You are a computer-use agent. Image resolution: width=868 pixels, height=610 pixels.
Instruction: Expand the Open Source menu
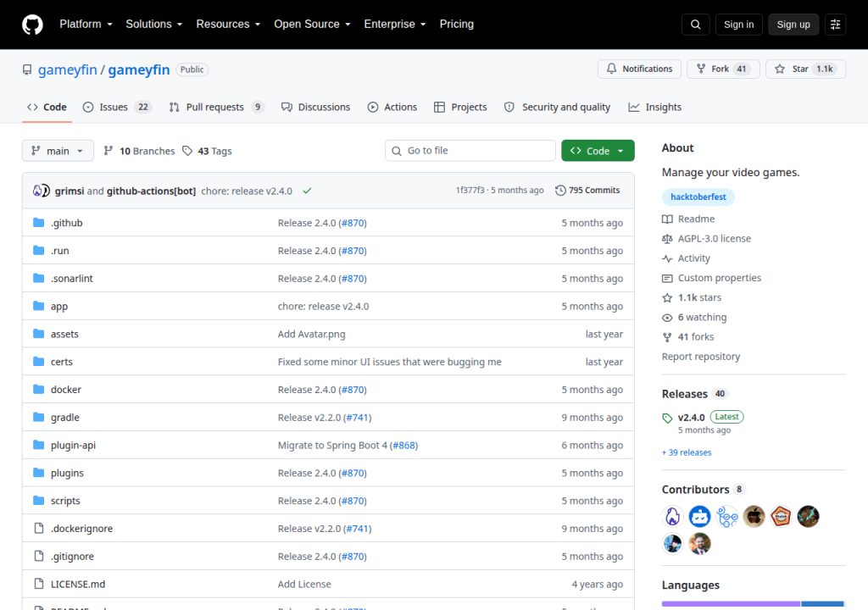[x=312, y=25]
